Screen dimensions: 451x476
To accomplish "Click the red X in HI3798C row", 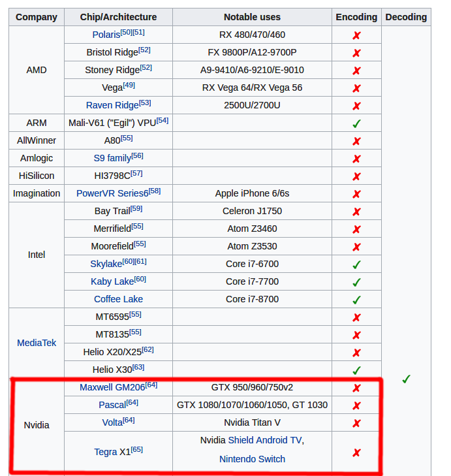I will point(356,176).
